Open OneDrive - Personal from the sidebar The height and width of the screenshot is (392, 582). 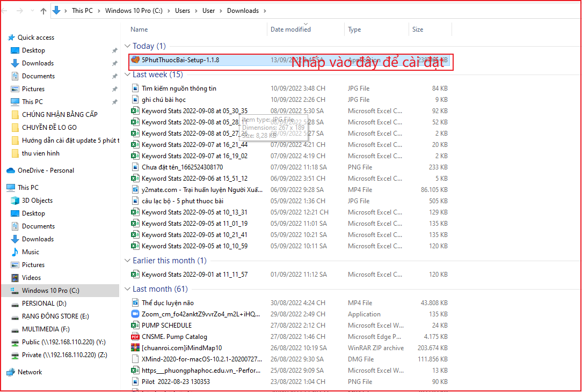[45, 170]
